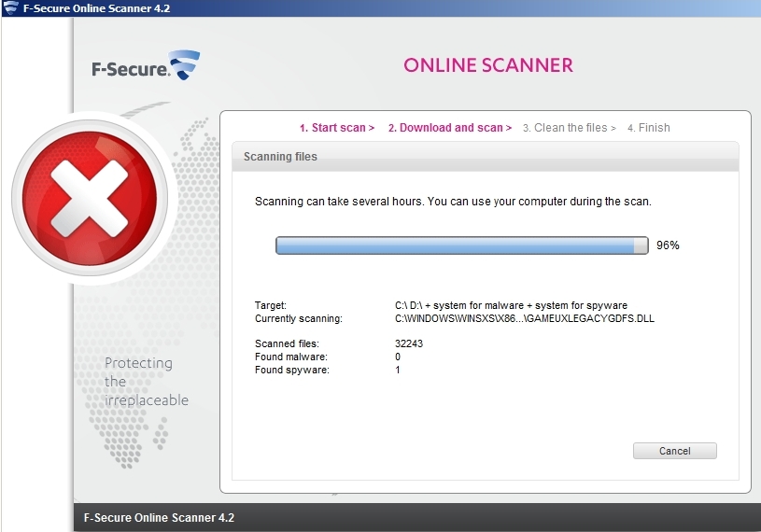Click the 'Protecting the irreplaceable' slogan
The height and width of the screenshot is (532, 761).
pos(146,382)
